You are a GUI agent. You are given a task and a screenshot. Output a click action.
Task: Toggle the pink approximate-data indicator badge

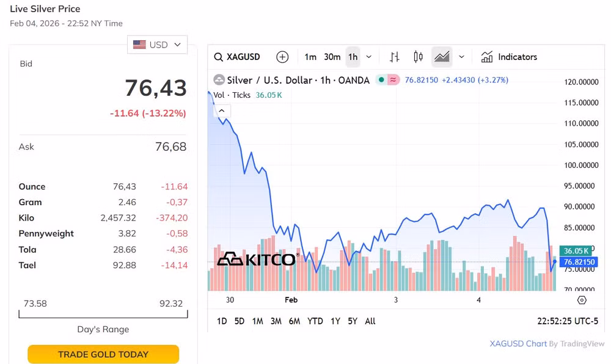point(393,80)
